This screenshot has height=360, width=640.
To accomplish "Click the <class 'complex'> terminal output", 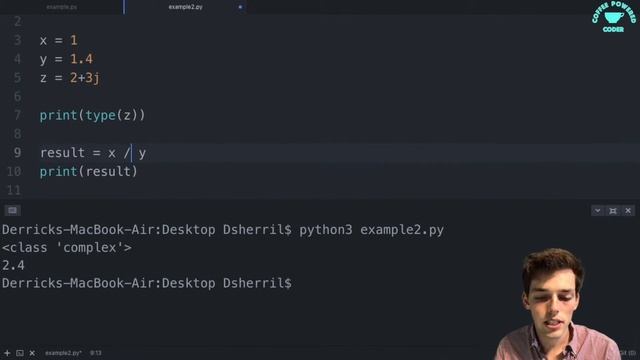I will coord(67,248).
